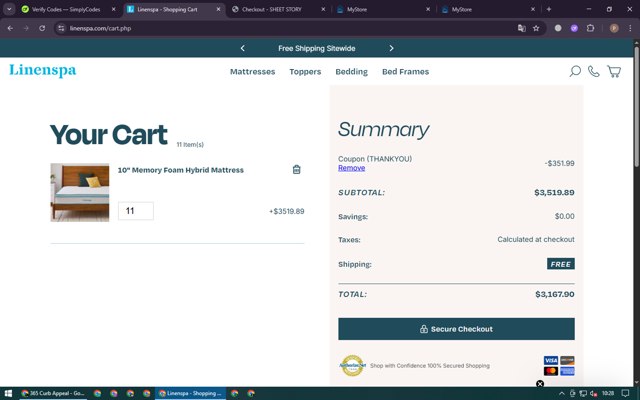Reload the cart page
640x400 pixels.
click(42, 28)
